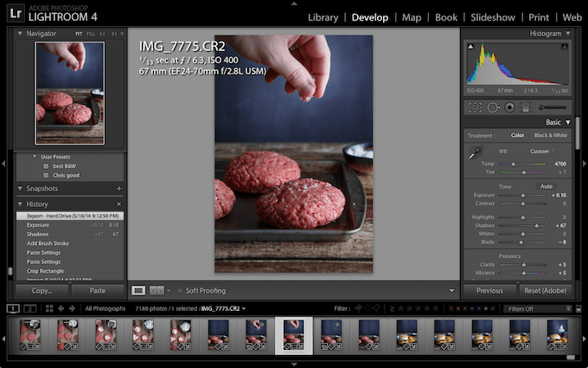The image size is (588, 368).
Task: Set Navigator zoom to 1:1
Action: point(102,34)
